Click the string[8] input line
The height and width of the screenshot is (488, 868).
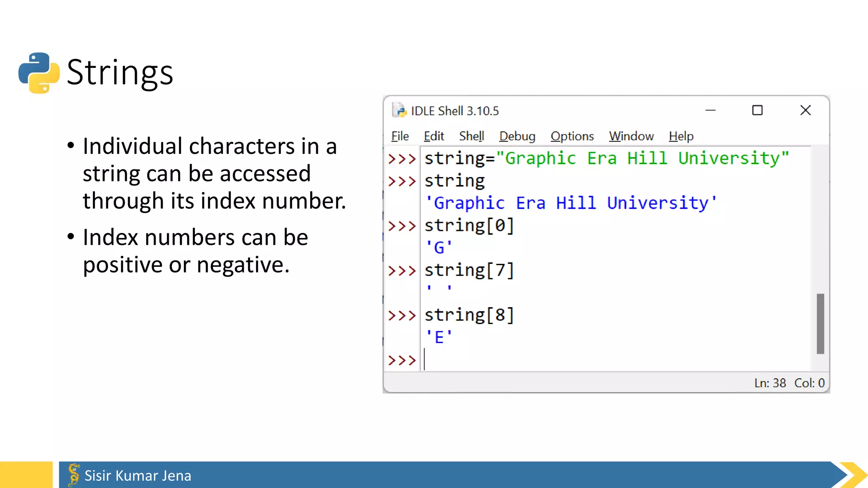[x=469, y=315]
